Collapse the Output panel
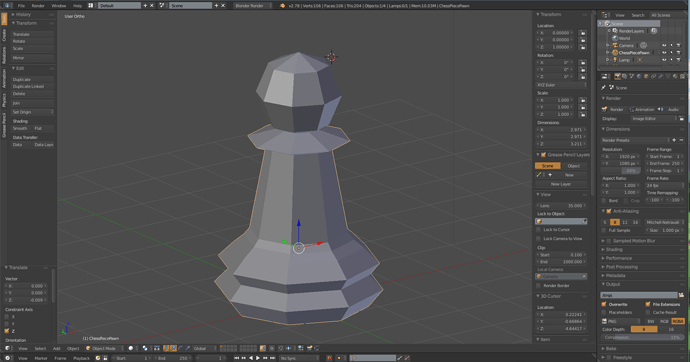Screen dimensions: 690x362 click(x=613, y=284)
